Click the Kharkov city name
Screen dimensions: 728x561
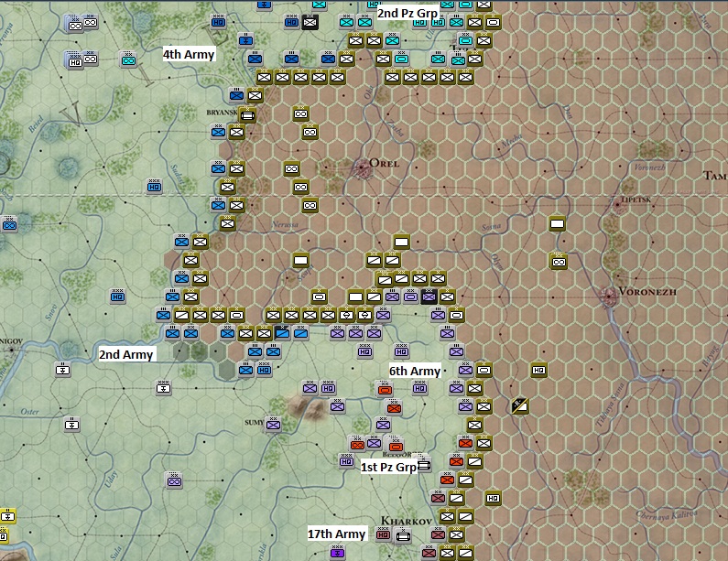tap(407, 521)
